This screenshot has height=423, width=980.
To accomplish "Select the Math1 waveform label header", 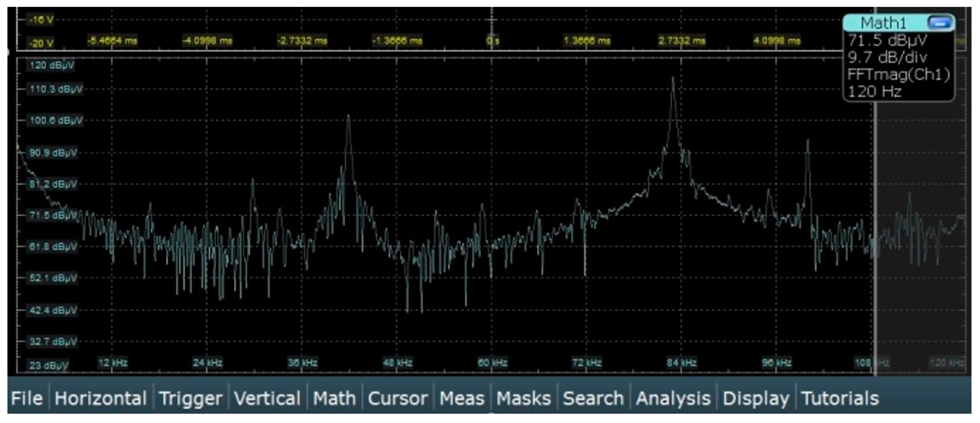I will (x=883, y=23).
